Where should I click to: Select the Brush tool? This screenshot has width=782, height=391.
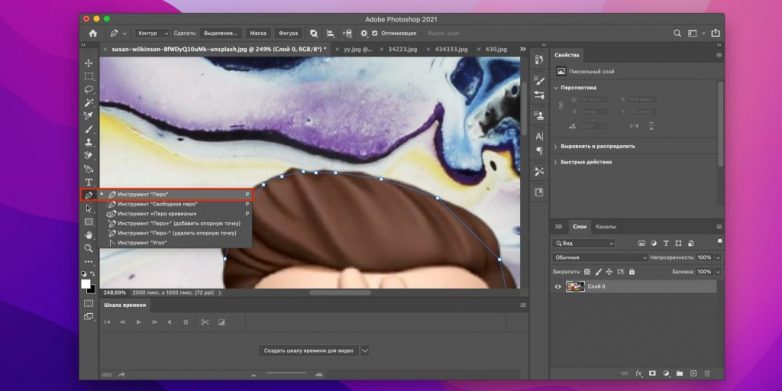(89, 129)
